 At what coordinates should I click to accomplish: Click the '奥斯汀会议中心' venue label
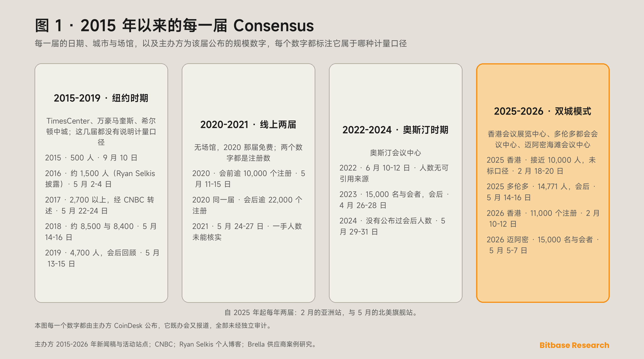point(396,153)
